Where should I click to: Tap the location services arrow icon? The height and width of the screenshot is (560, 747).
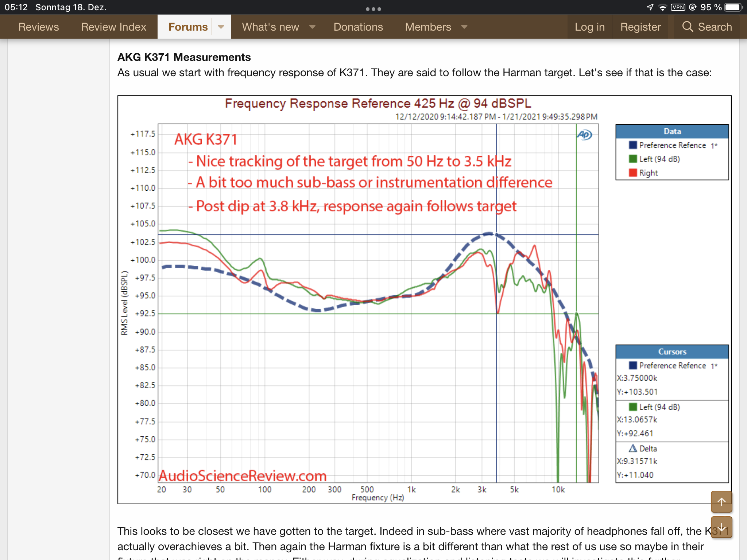click(650, 7)
